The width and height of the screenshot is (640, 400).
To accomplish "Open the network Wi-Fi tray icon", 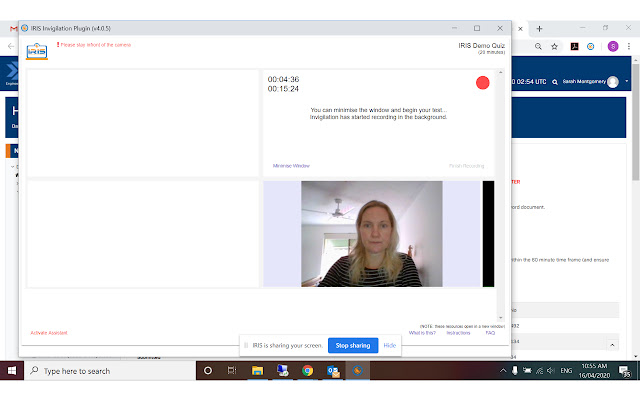I will tap(539, 371).
